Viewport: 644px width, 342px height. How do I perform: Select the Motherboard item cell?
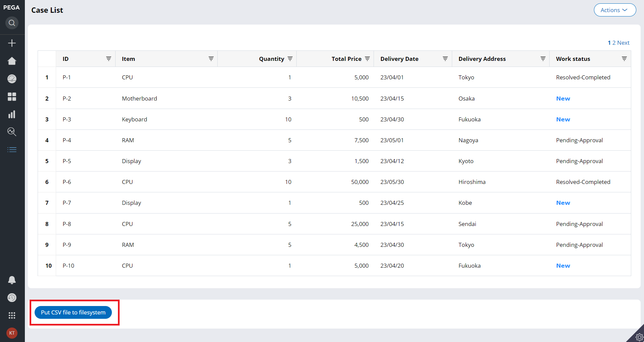coord(139,99)
